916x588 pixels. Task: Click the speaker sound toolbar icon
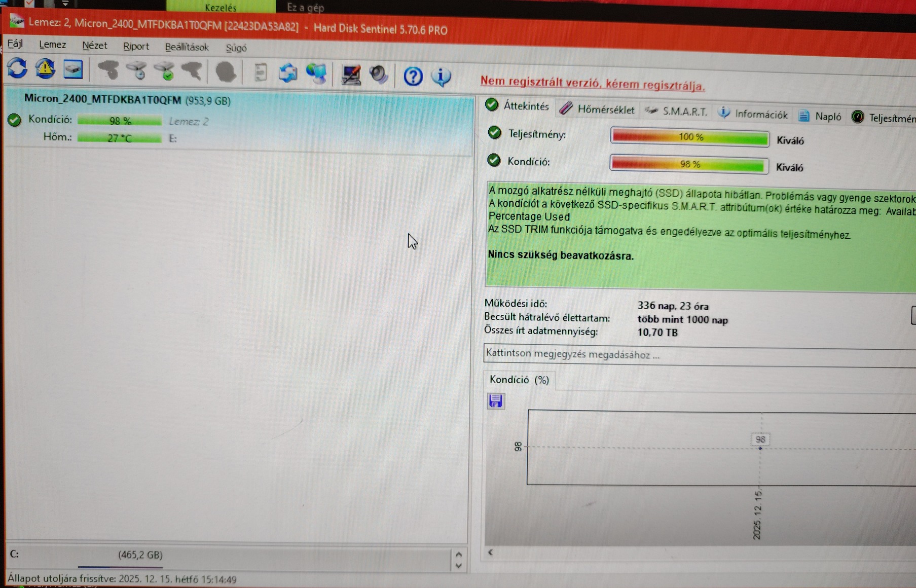[379, 76]
